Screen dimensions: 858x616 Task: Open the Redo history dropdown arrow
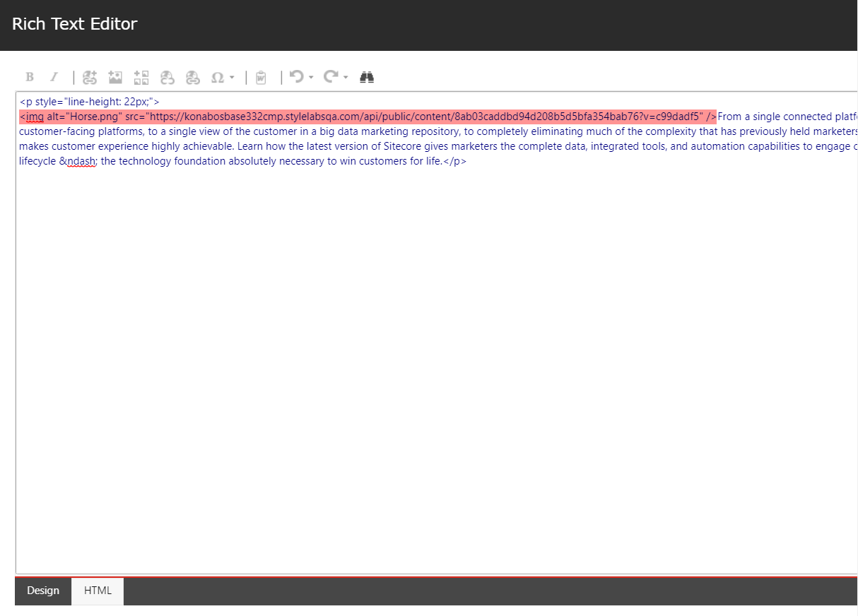346,77
